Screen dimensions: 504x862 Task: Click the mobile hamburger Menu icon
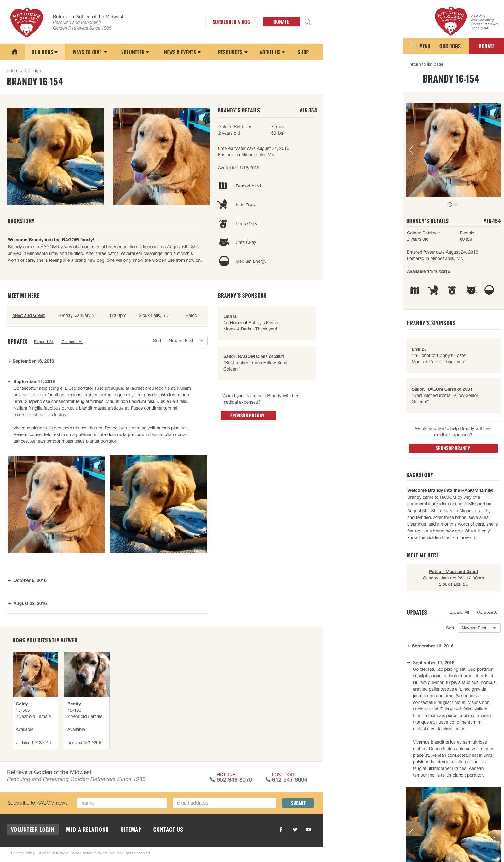tap(413, 46)
